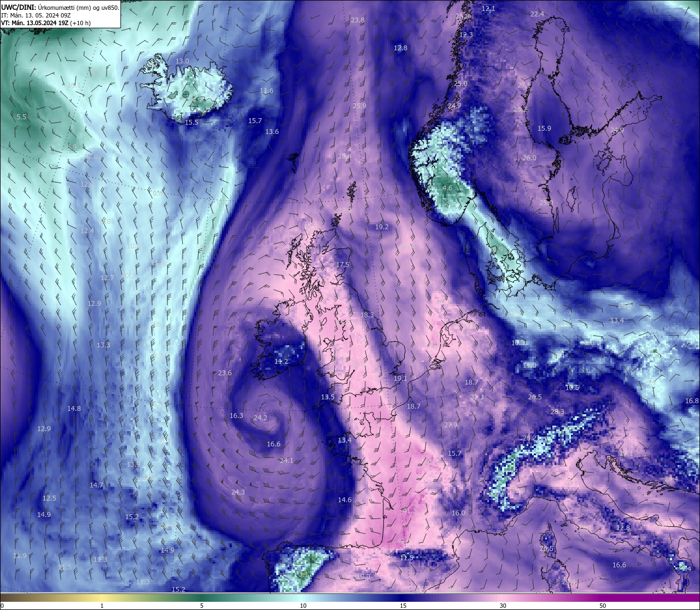Click the 30 tick on colour scale

(x=503, y=606)
